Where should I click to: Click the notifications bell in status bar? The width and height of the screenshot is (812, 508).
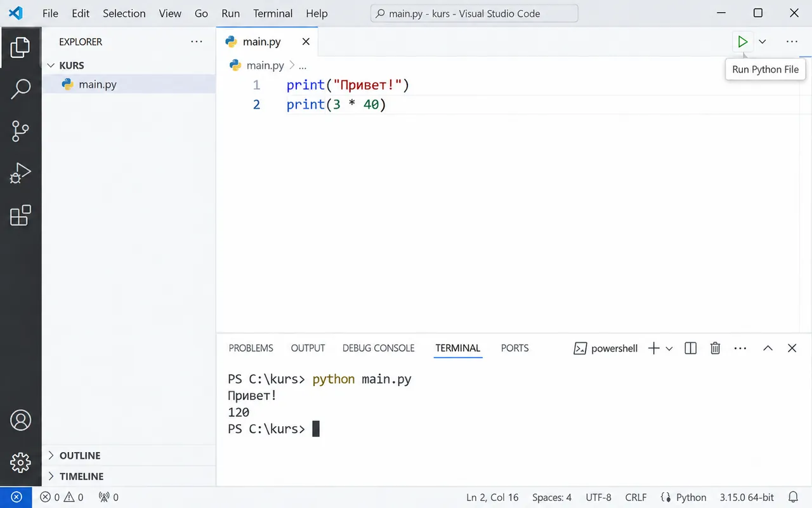[793, 497]
